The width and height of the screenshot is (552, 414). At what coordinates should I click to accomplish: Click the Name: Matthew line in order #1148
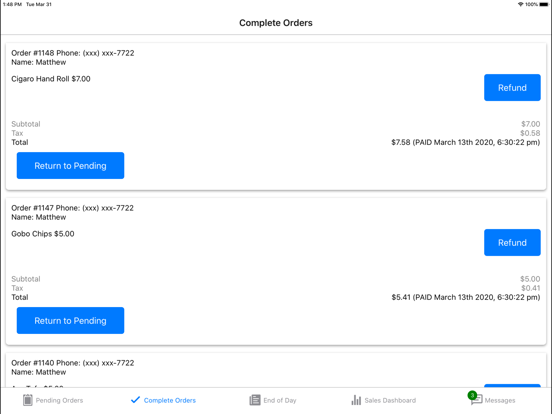click(39, 62)
